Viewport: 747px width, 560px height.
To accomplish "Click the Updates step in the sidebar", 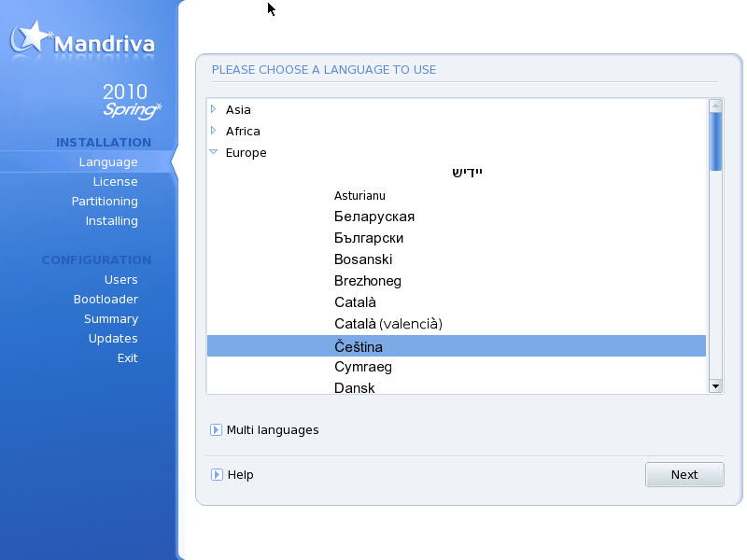I will pos(113,339).
